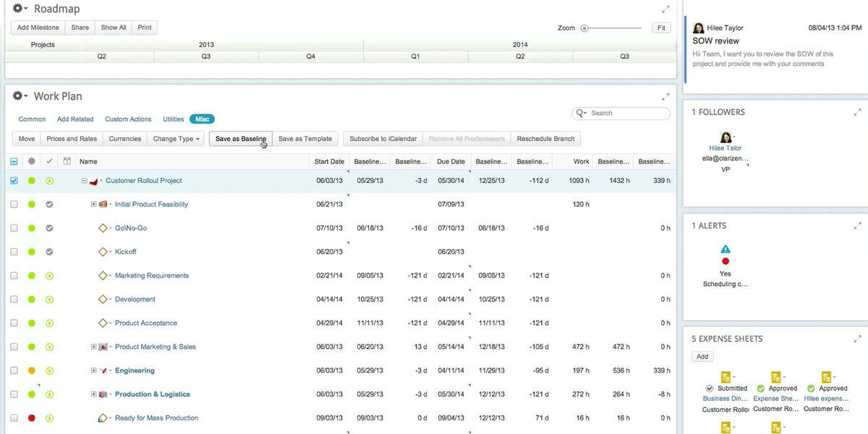Click the Save as Baseline button
The image size is (868, 434).
(240, 139)
